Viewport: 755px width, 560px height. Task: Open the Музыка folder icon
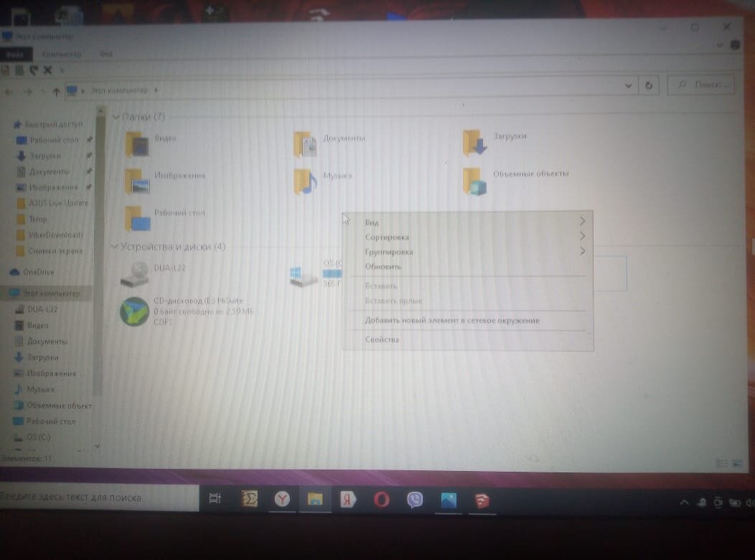tap(305, 181)
